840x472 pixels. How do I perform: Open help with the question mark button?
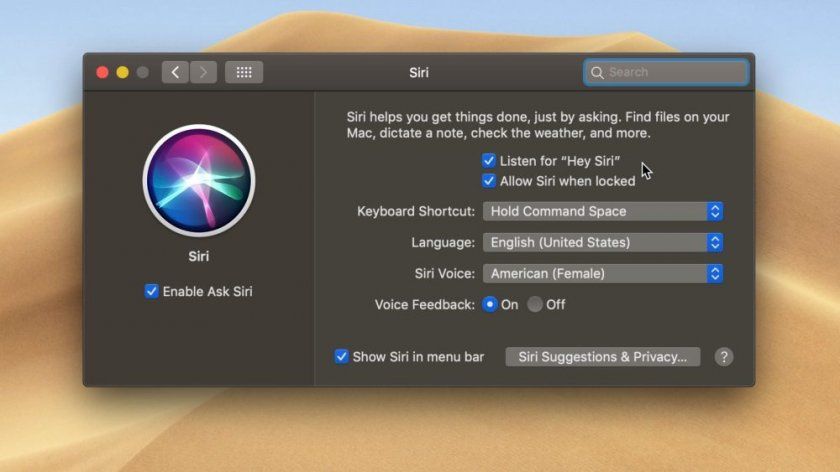tap(724, 357)
